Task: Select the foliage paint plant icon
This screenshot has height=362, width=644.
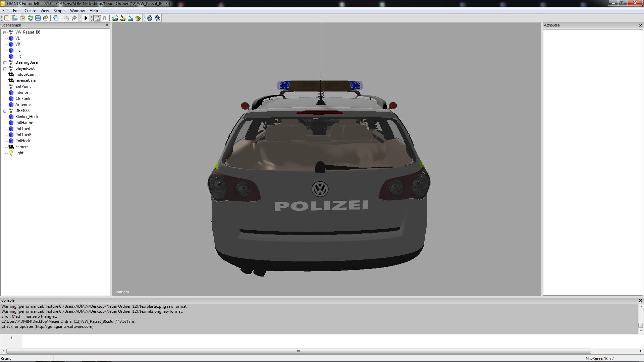Action: (138, 18)
